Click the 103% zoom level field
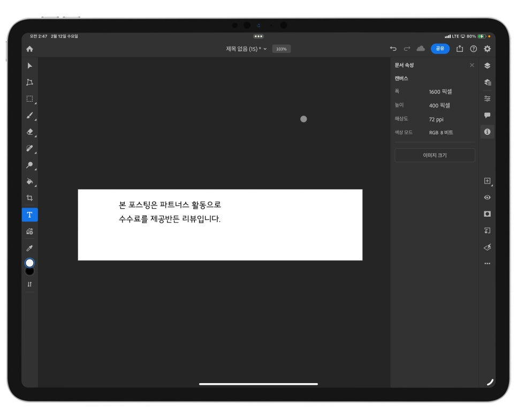Screen dimensions: 517x420 [x=282, y=49]
